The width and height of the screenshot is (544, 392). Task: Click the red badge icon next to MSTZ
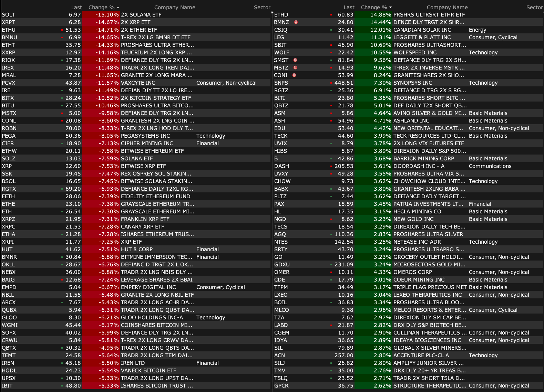295,68
